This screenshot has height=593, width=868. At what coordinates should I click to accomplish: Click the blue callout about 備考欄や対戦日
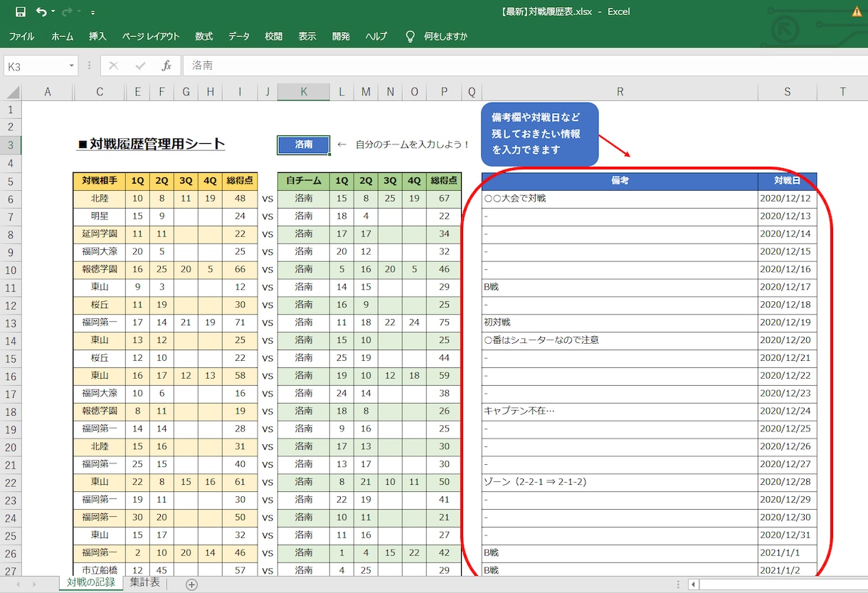[x=540, y=134]
